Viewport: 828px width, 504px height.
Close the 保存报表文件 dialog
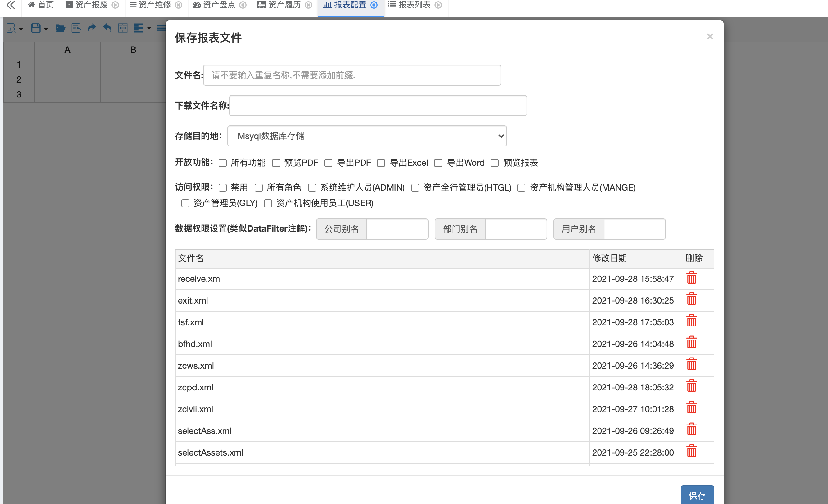(710, 36)
